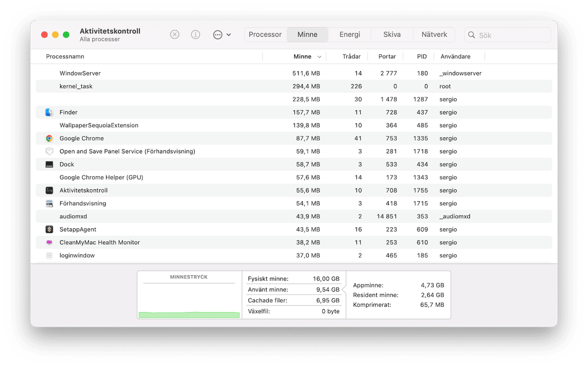Image resolution: width=588 pixels, height=367 pixels.
Task: Open the process info (i) icon
Action: 195,35
